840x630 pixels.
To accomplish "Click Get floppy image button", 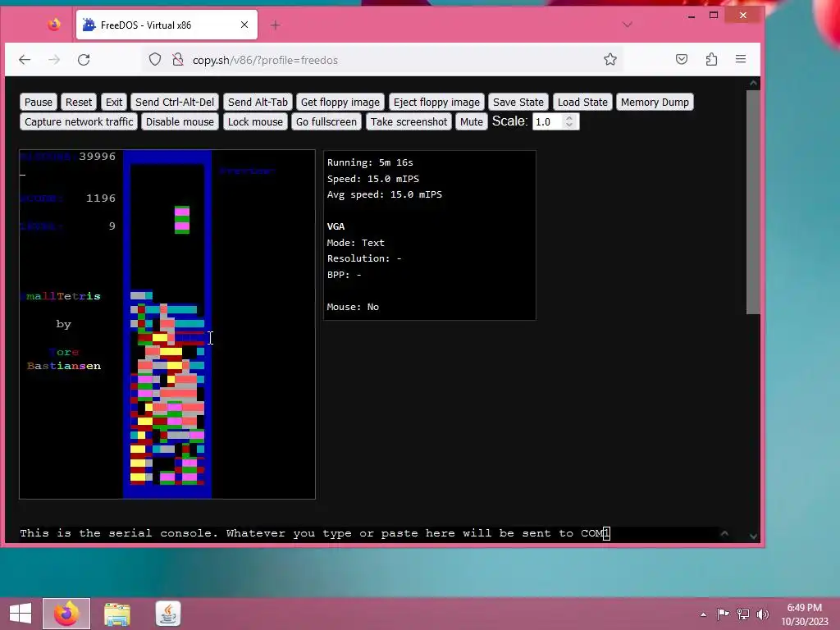I will 340,102.
